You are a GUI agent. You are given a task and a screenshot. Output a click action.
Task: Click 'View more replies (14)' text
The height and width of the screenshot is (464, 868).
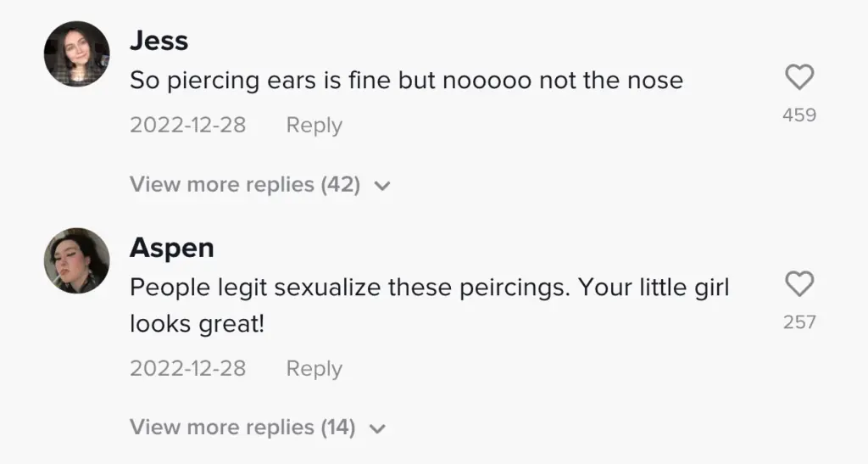pos(242,427)
